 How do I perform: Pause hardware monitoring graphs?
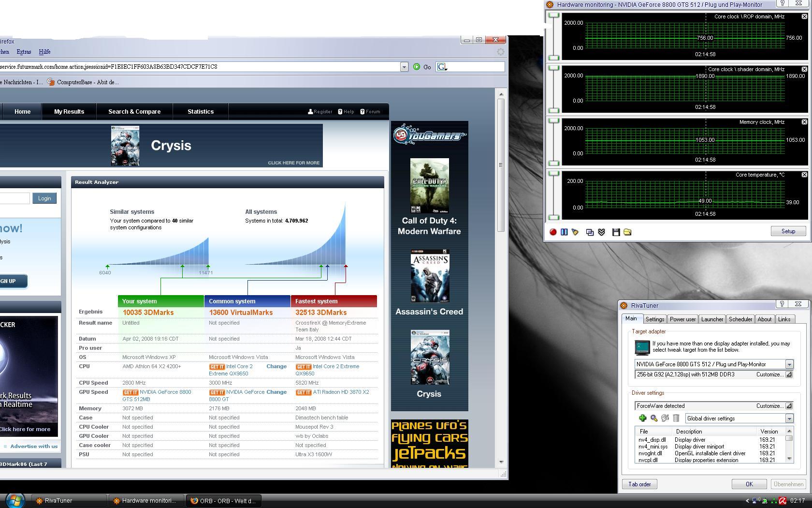click(564, 232)
